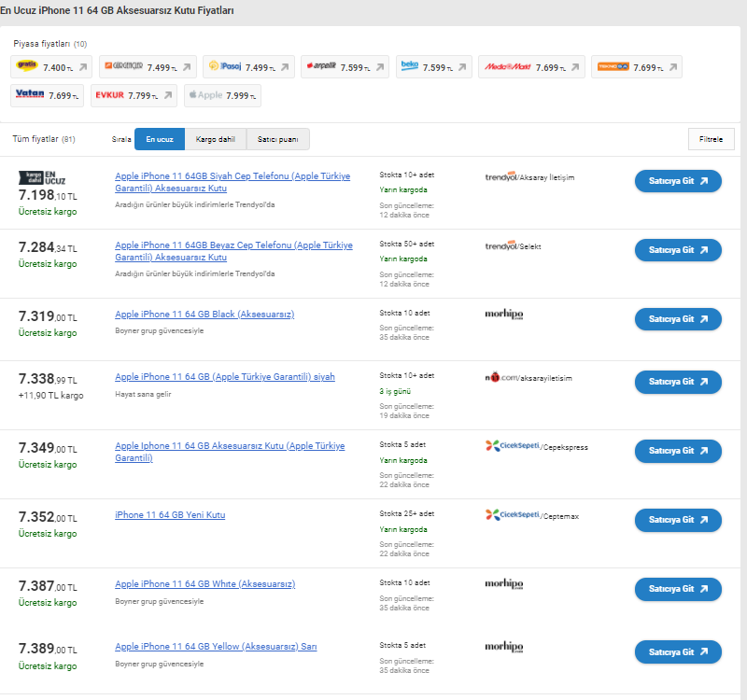Open the Evkur 7.799 TL price chip
Image resolution: width=747 pixels, height=700 pixels.
(x=134, y=95)
